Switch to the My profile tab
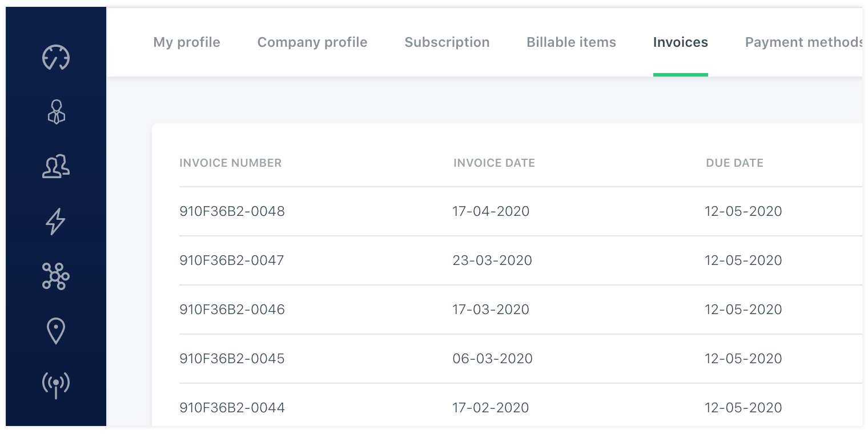Image resolution: width=868 pixels, height=434 pixels. tap(187, 42)
